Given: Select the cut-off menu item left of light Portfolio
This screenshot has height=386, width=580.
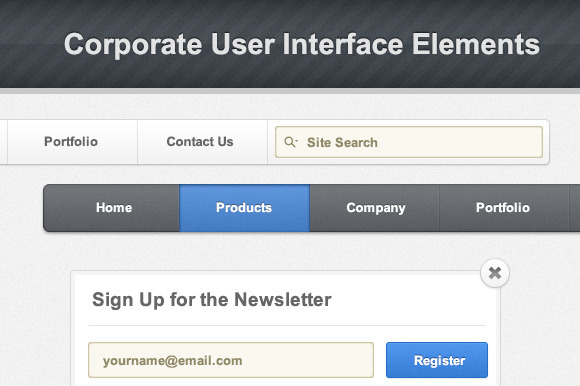Looking at the screenshot, I should 3,142.
